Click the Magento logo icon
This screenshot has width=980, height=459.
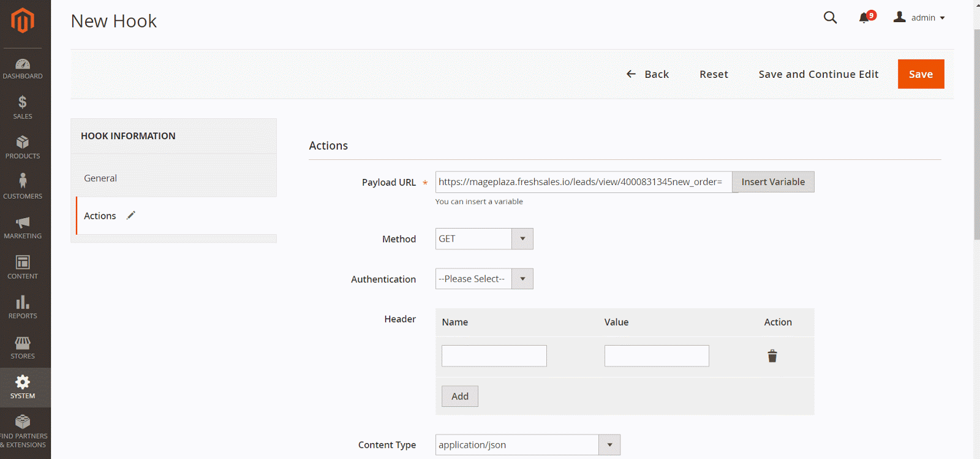point(23,21)
